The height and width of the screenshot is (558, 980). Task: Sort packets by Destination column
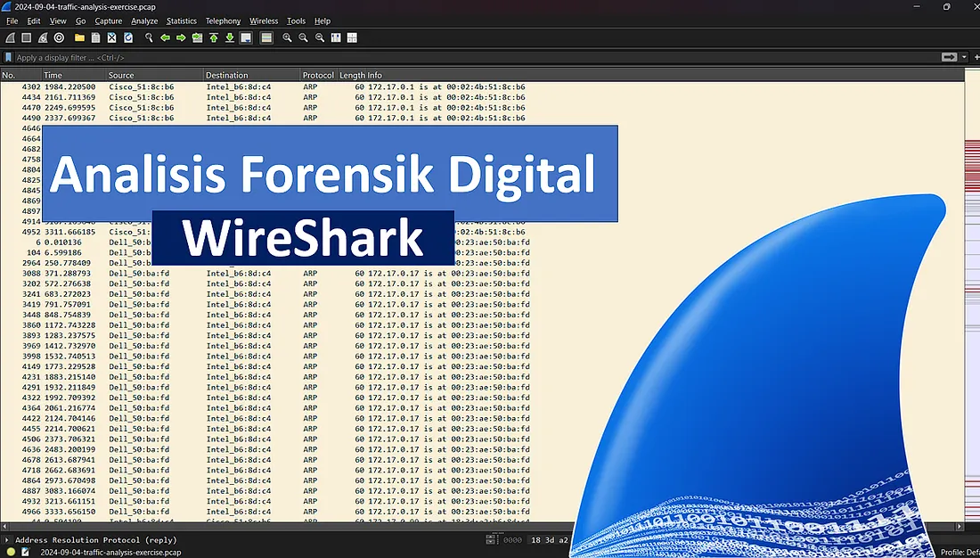[x=252, y=75]
